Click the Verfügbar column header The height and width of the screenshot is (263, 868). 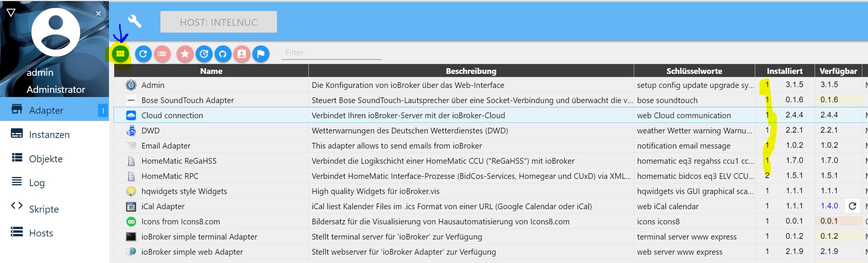(838, 71)
